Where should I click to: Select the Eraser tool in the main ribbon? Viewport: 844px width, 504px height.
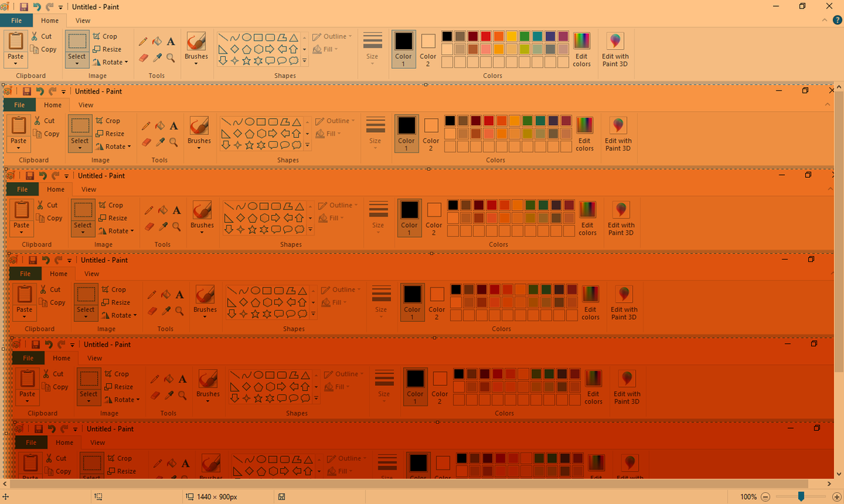pos(143,58)
